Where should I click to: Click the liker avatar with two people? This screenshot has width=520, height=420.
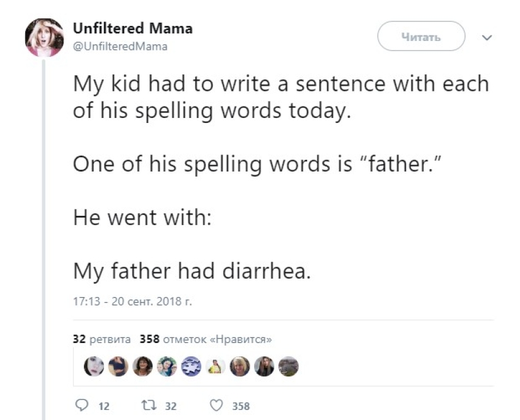tap(167, 366)
